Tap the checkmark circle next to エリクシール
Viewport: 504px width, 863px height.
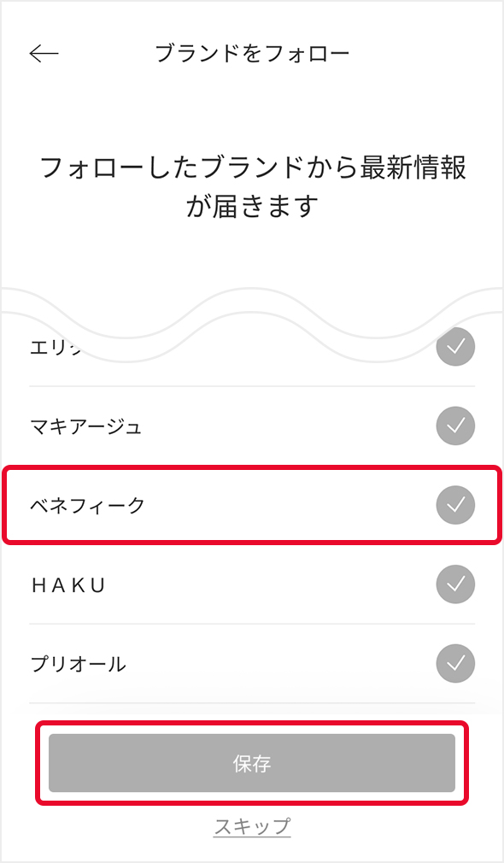[x=455, y=347]
